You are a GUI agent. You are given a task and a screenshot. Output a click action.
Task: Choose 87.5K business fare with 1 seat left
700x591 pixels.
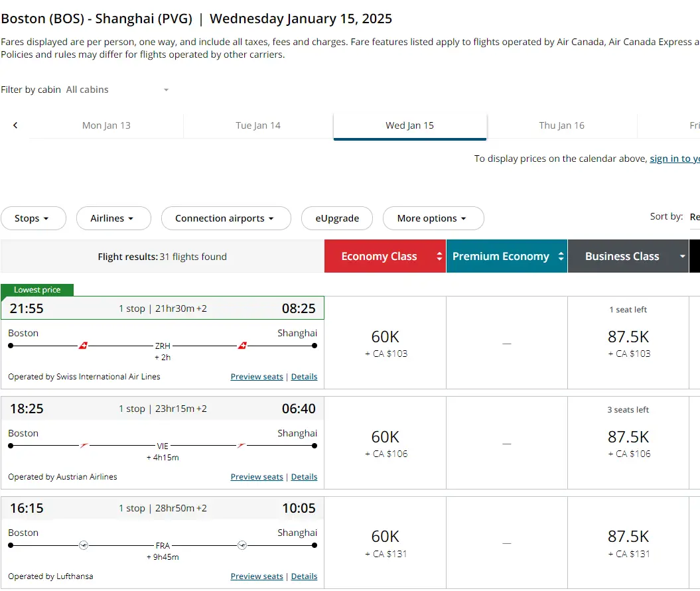pos(628,343)
